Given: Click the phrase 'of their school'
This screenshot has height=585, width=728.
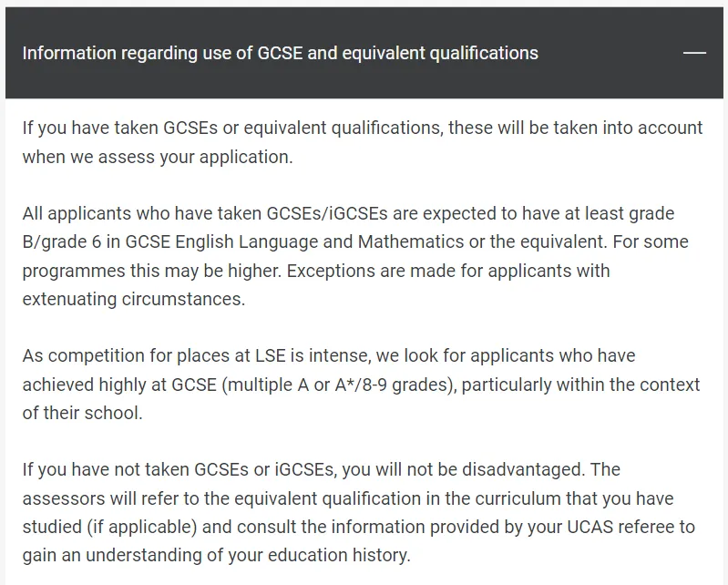Looking at the screenshot, I should click(x=82, y=413).
